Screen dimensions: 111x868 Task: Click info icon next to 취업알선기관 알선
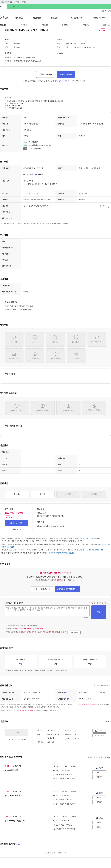point(62,659)
